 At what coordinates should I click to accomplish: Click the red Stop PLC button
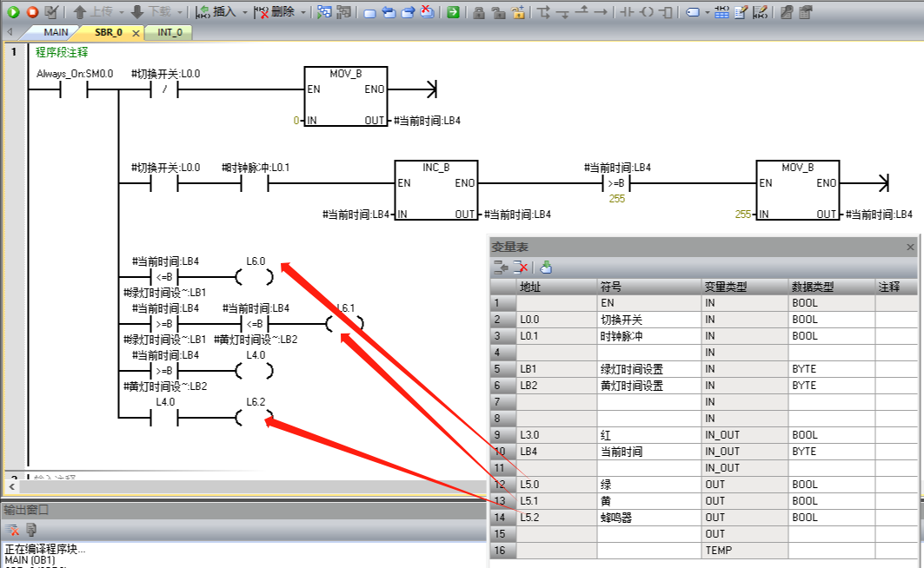32,12
